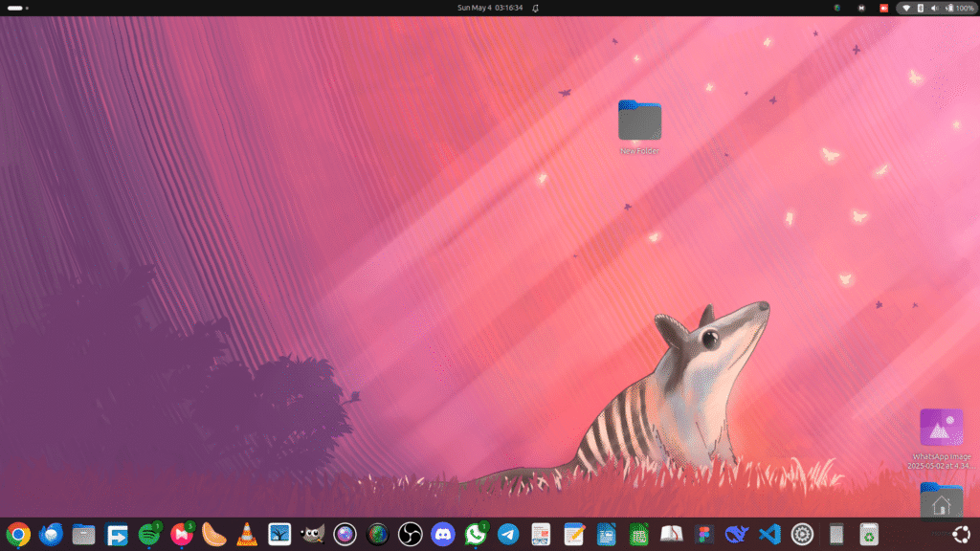Open the purple globe browser icon
Image resolution: width=980 pixels, height=551 pixels.
[x=345, y=535]
